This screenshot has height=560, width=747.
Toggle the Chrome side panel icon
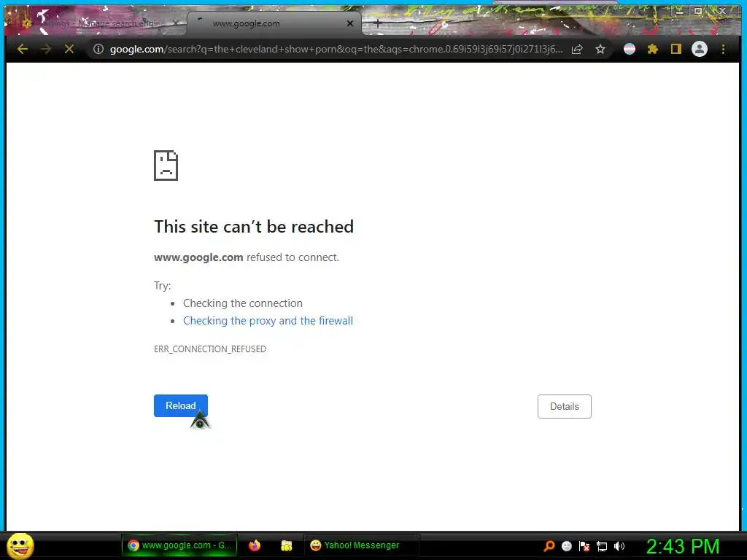[x=676, y=49]
